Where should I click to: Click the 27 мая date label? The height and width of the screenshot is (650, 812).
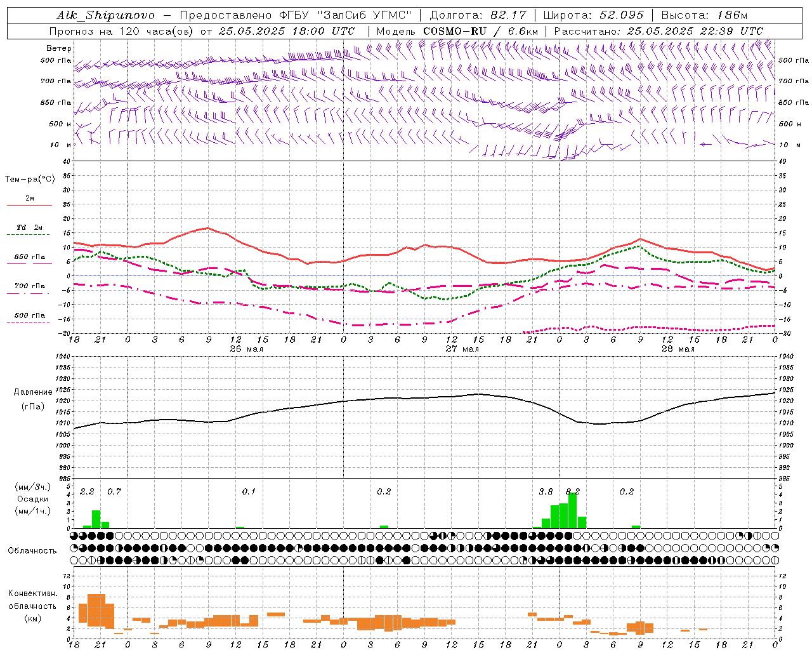tap(462, 349)
